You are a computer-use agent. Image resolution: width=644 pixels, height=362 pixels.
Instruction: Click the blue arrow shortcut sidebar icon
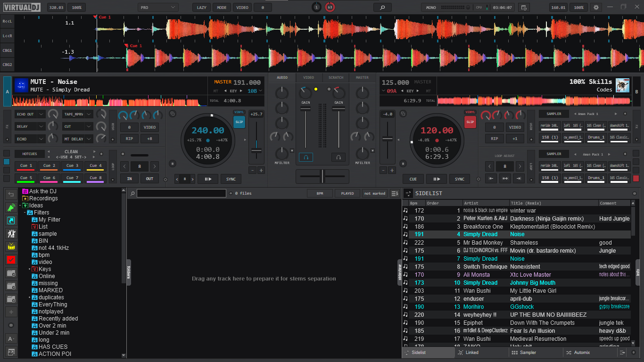[11, 221]
